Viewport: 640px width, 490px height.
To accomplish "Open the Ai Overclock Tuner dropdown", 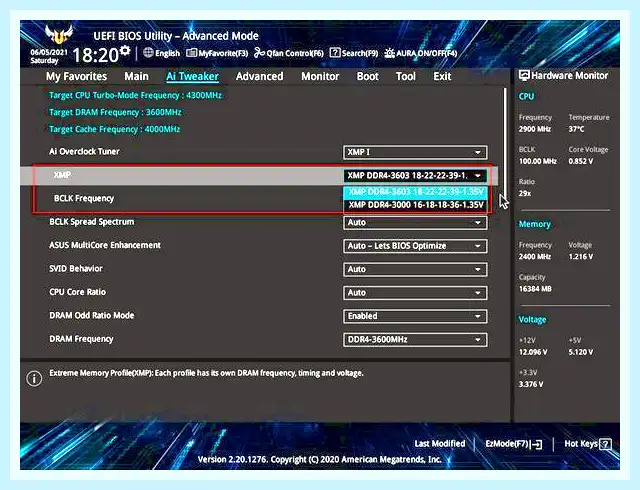I will 415,152.
